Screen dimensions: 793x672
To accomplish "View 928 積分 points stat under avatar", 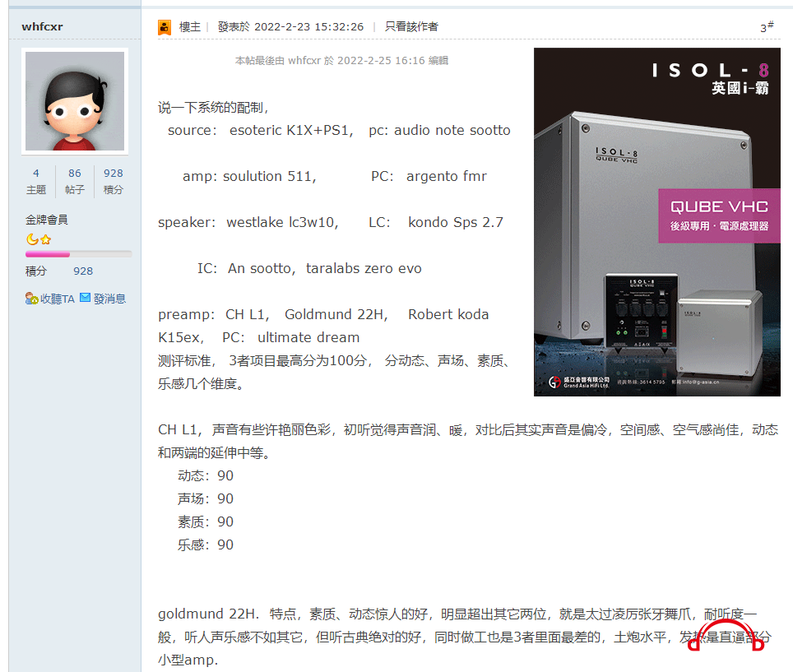I will [114, 182].
